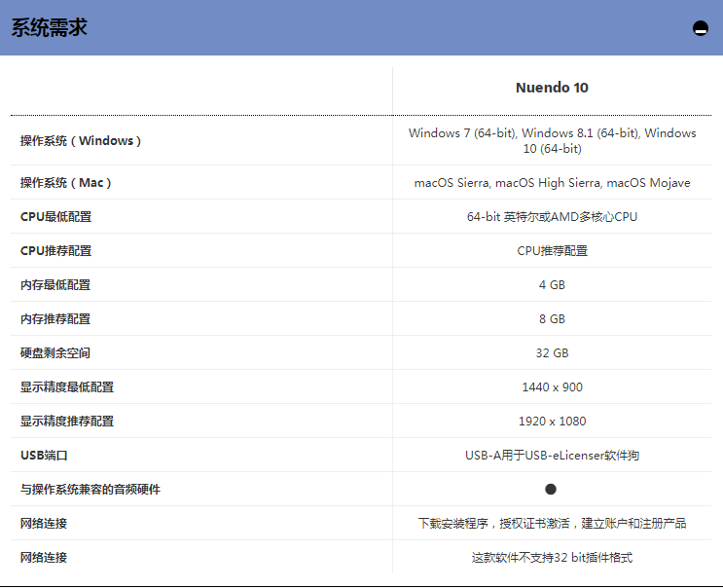Viewport: 723px width, 588px height.
Task: Click the CPU推荐配置 label in left column
Action: pos(55,251)
